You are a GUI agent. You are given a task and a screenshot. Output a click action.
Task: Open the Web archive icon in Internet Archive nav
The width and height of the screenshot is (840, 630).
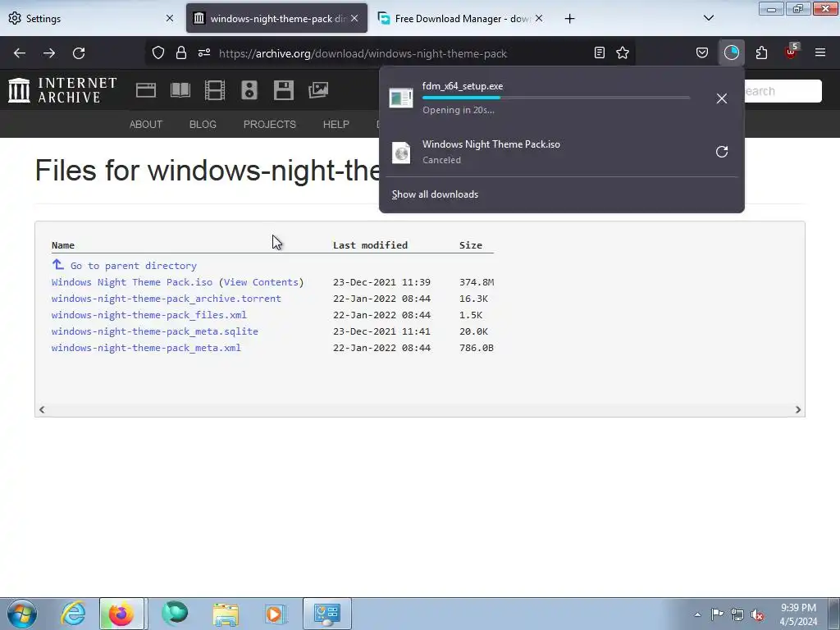(146, 90)
